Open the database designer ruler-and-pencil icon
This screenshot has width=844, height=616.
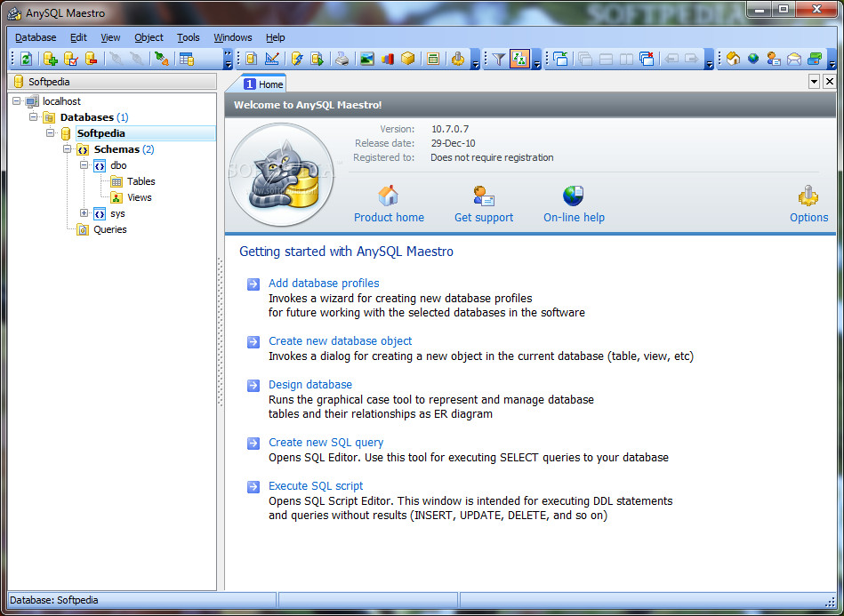(x=272, y=59)
